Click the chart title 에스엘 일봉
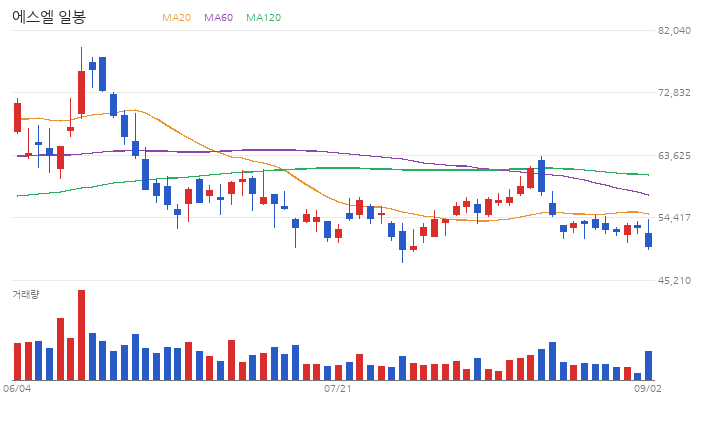Viewport: 720px width, 440px height. 49,17
